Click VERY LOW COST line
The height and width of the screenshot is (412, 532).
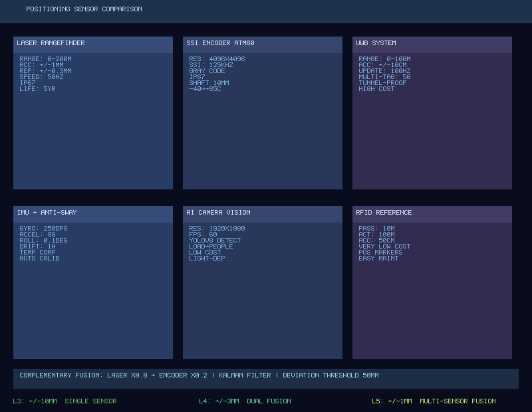[385, 247]
